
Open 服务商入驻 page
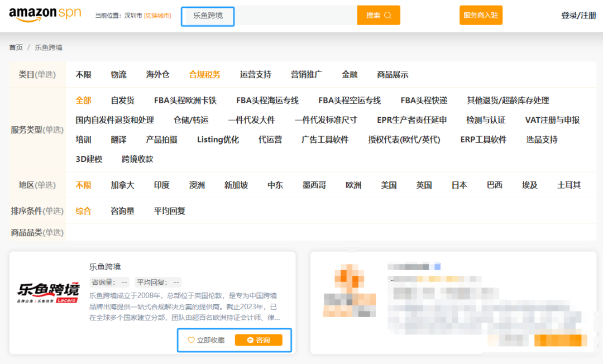click(x=481, y=15)
